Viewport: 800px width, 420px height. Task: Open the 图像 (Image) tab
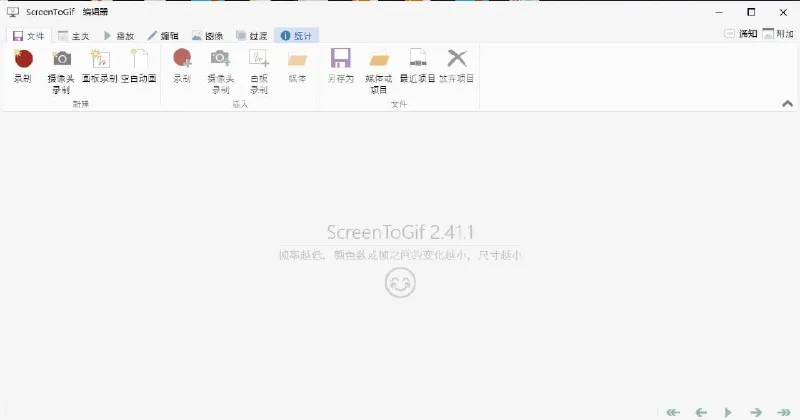[207, 36]
